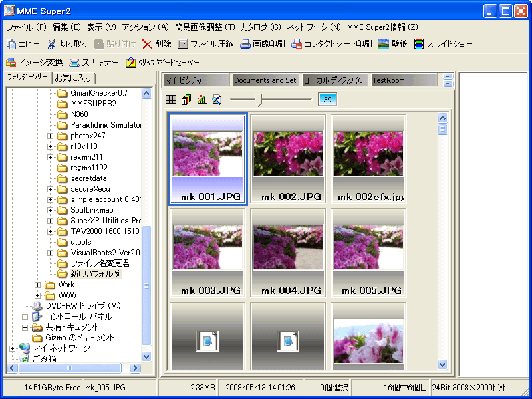
Task: Open the Scanner (スキャナー) tool
Action: pos(75,63)
